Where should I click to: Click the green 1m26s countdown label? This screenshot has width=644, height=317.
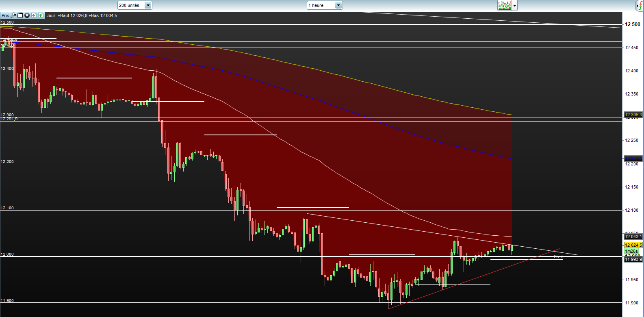(x=631, y=252)
